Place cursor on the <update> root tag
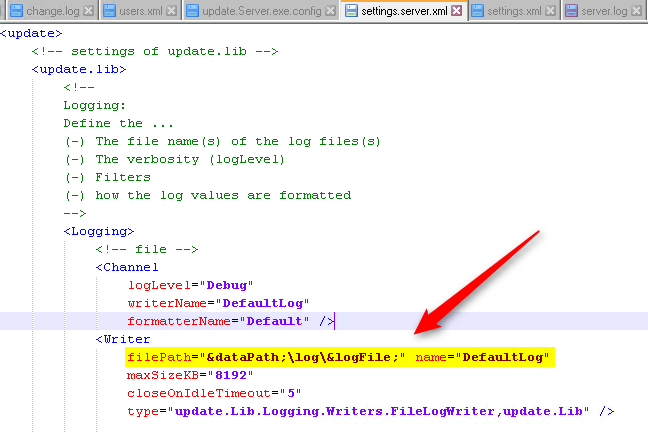The height and width of the screenshot is (432, 648). pyautogui.click(x=31, y=33)
